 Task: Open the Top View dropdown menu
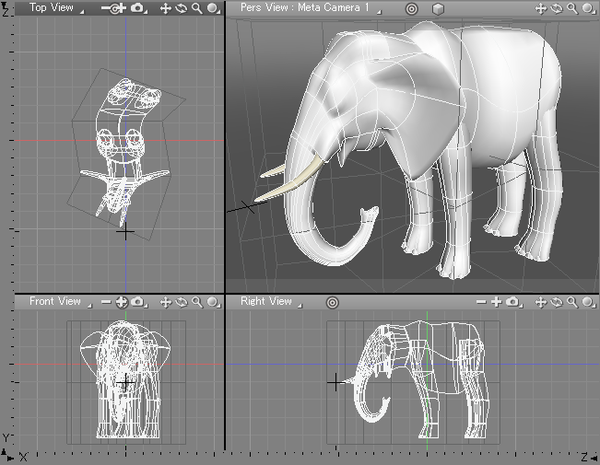(52, 8)
